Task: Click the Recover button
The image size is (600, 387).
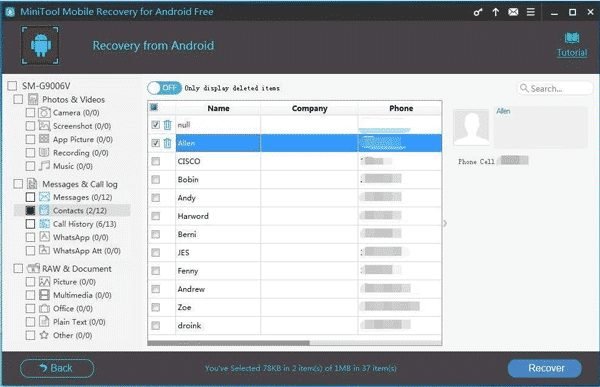Action: 545,368
